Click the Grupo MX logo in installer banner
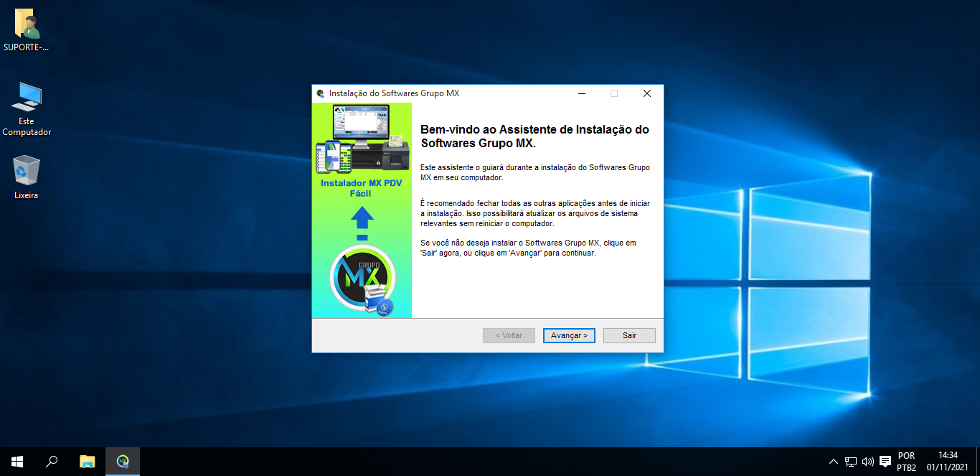This screenshot has width=980, height=476. [x=362, y=281]
